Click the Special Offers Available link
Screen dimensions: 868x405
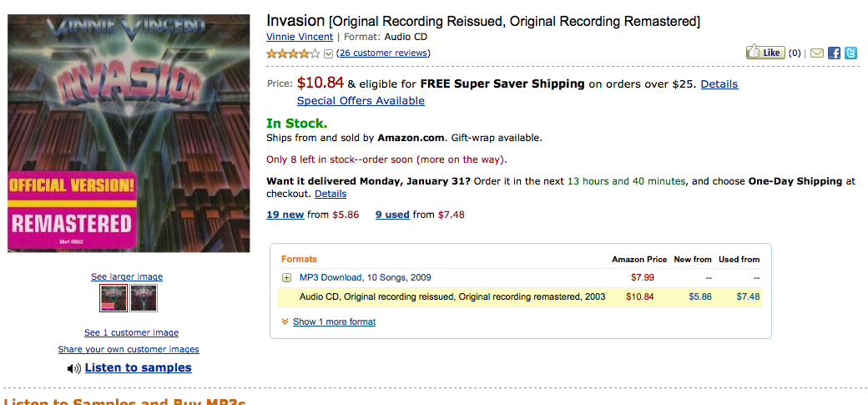(361, 101)
